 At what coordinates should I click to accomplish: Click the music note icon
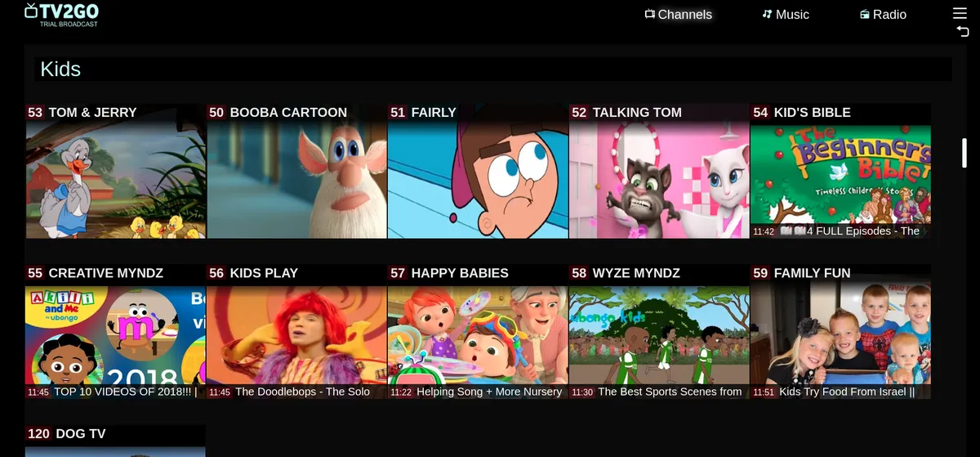coord(767,14)
